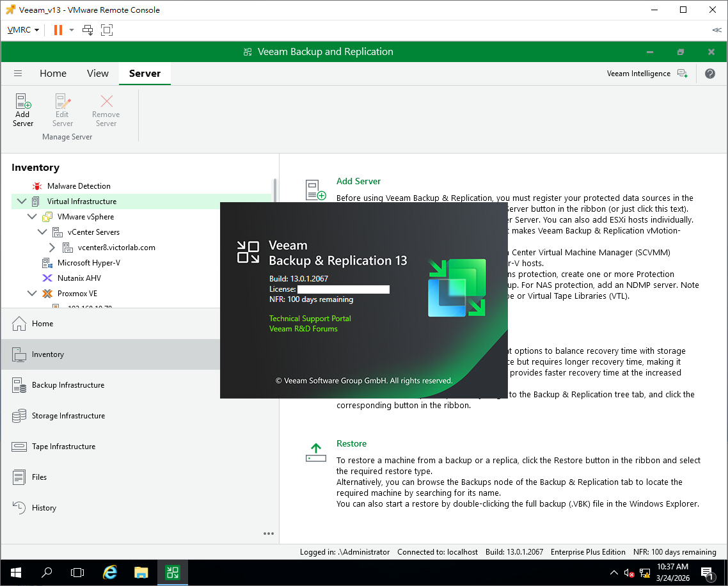Open the VMRC dropdown menu

click(23, 30)
